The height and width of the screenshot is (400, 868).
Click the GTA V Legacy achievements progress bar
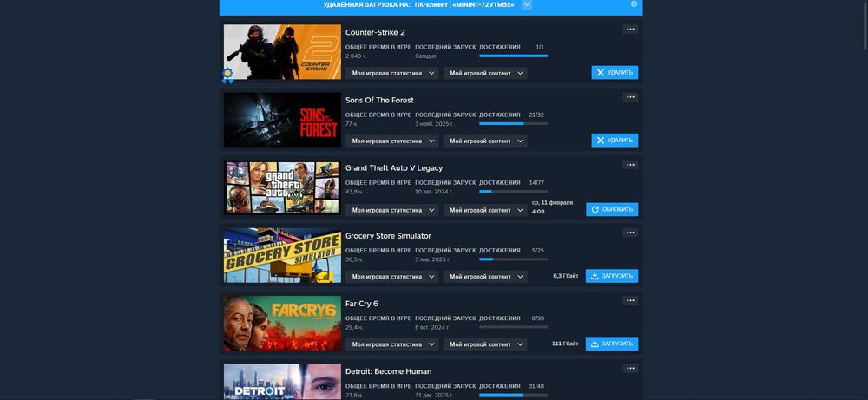[513, 192]
